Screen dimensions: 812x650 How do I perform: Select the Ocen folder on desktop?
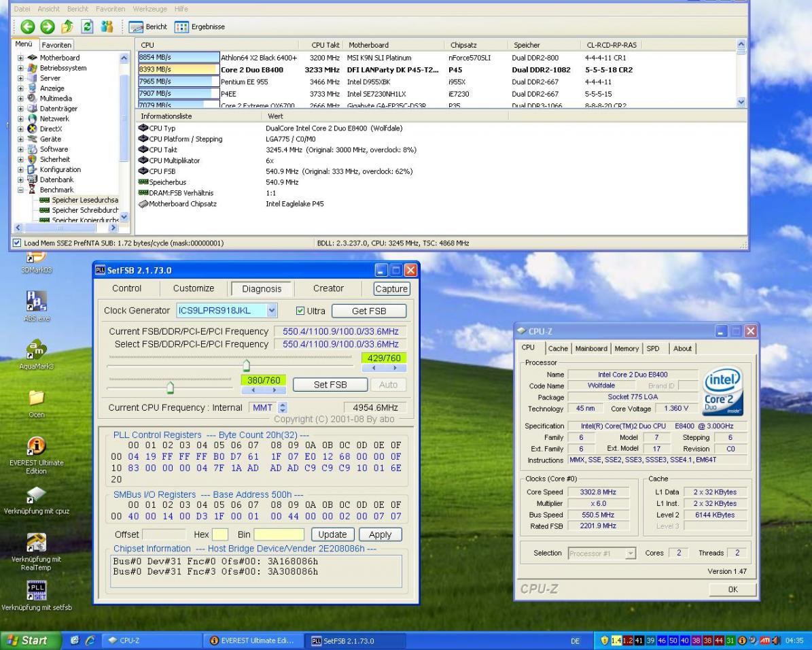[x=36, y=403]
